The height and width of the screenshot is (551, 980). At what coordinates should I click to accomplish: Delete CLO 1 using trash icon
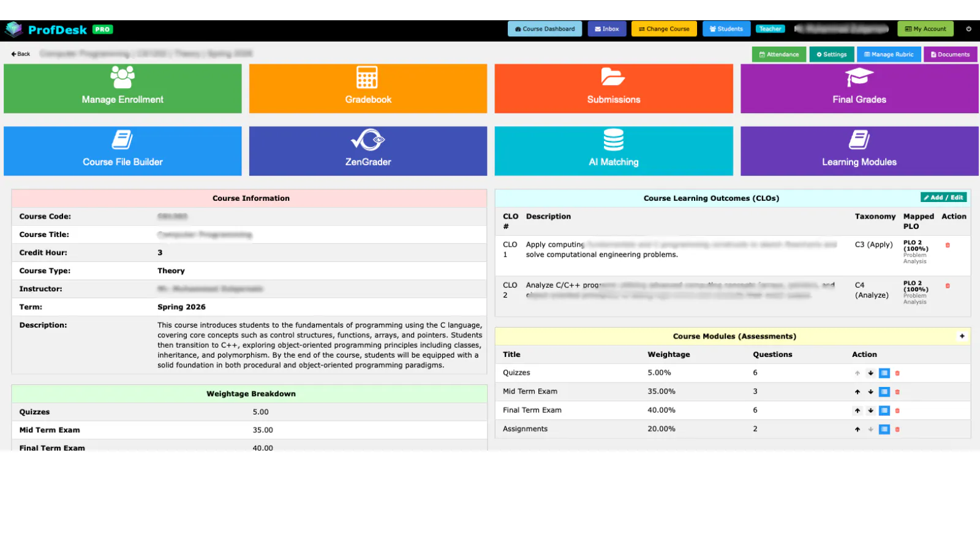click(x=948, y=246)
